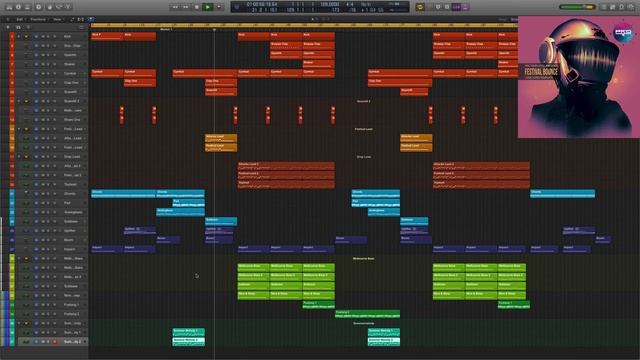
Task: Open the Edit menu in tracks area
Action: [20, 19]
